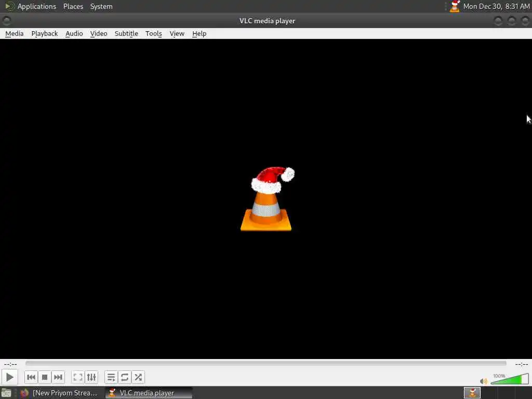Open the Media menu
The width and height of the screenshot is (532, 399).
[x=14, y=33]
